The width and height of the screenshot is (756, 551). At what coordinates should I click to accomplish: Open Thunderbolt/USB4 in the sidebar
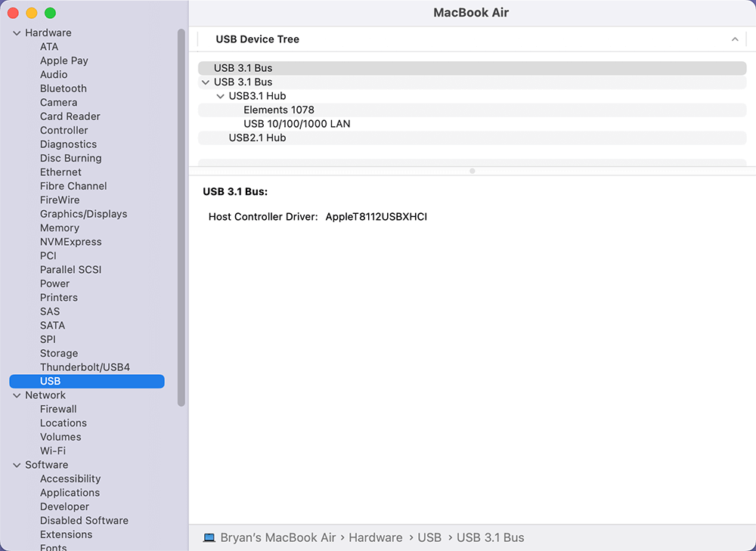pyautogui.click(x=83, y=367)
